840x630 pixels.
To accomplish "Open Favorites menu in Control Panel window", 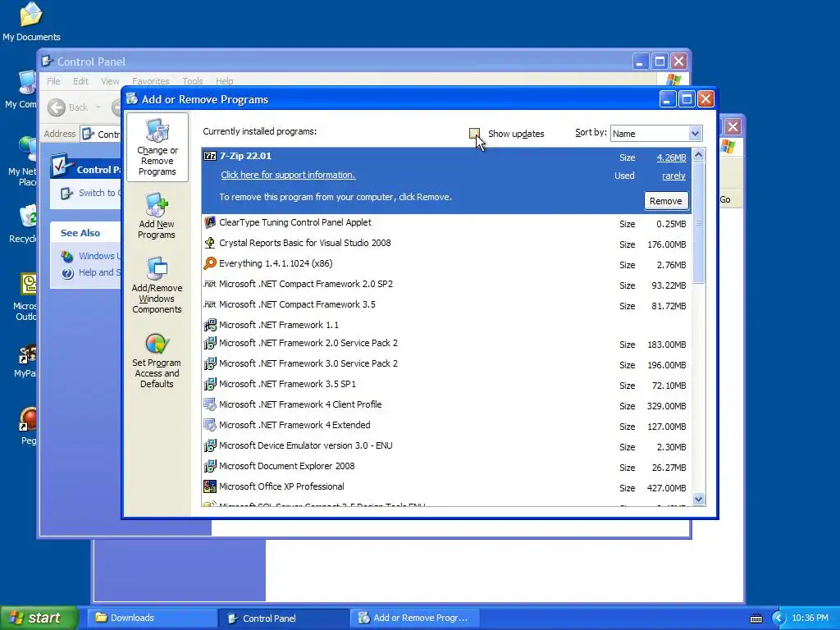I will pos(151,81).
